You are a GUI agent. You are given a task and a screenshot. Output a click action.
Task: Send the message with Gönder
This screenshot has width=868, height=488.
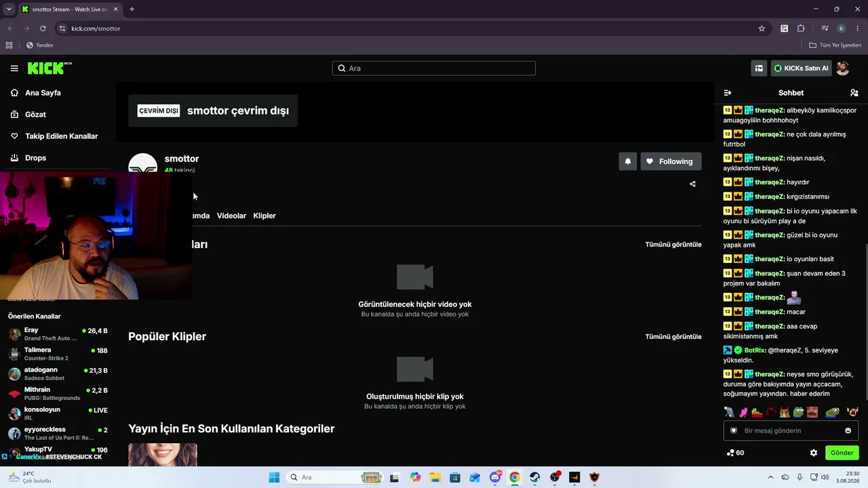point(842,453)
